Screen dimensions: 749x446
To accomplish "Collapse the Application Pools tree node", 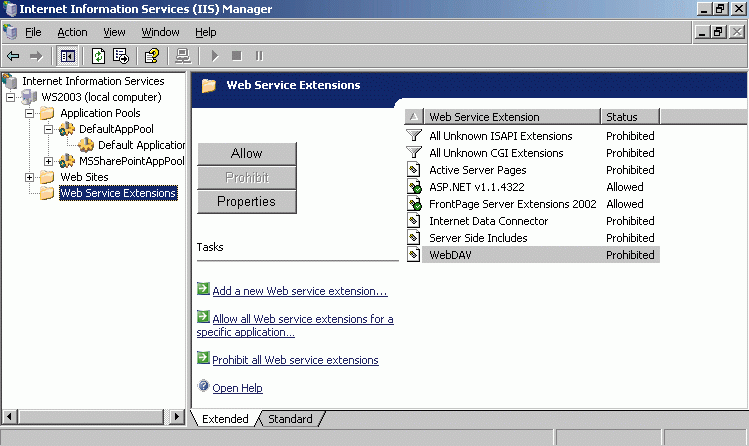I will pyautogui.click(x=29, y=113).
